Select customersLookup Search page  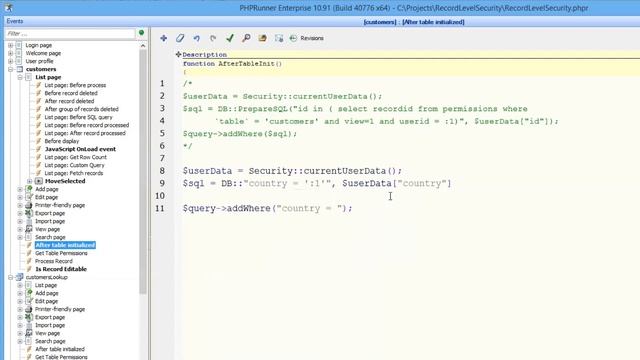50,341
